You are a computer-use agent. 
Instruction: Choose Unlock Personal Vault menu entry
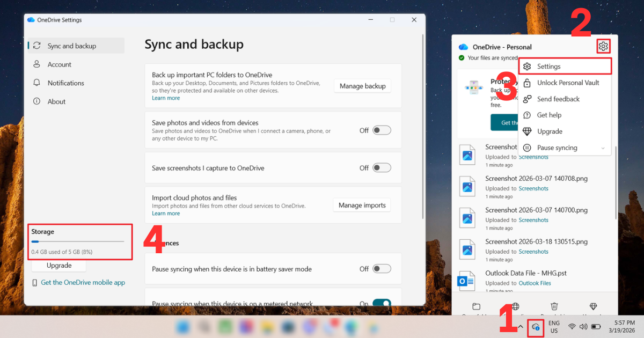[565, 83]
